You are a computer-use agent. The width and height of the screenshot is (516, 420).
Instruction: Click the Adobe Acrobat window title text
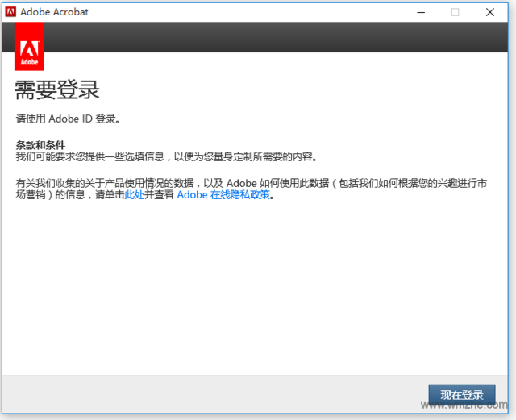[x=54, y=12]
